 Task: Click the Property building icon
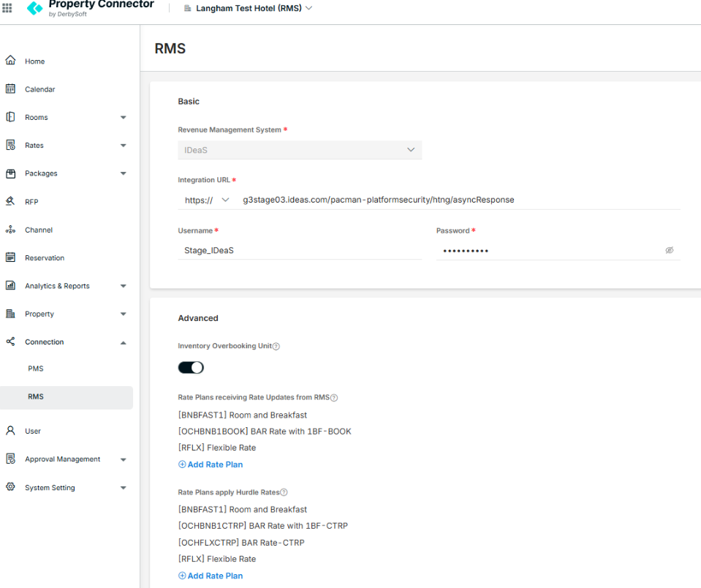tap(10, 314)
